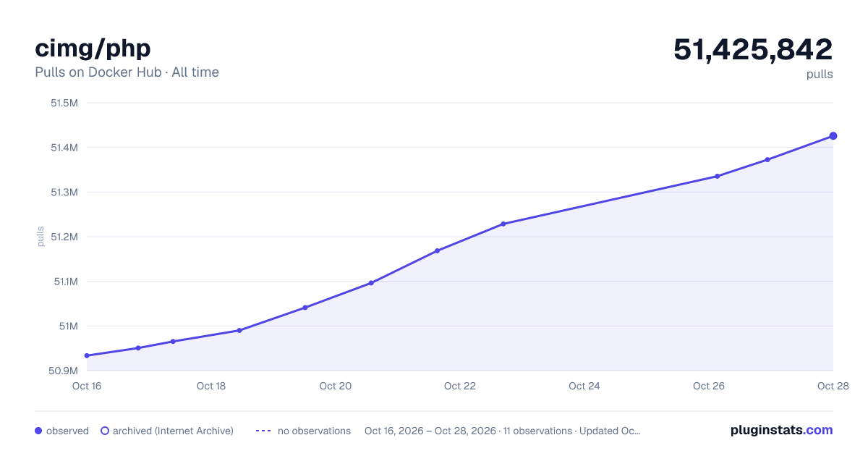The width and height of the screenshot is (868, 456).
Task: Click the 51M y-axis label
Action: (68, 326)
